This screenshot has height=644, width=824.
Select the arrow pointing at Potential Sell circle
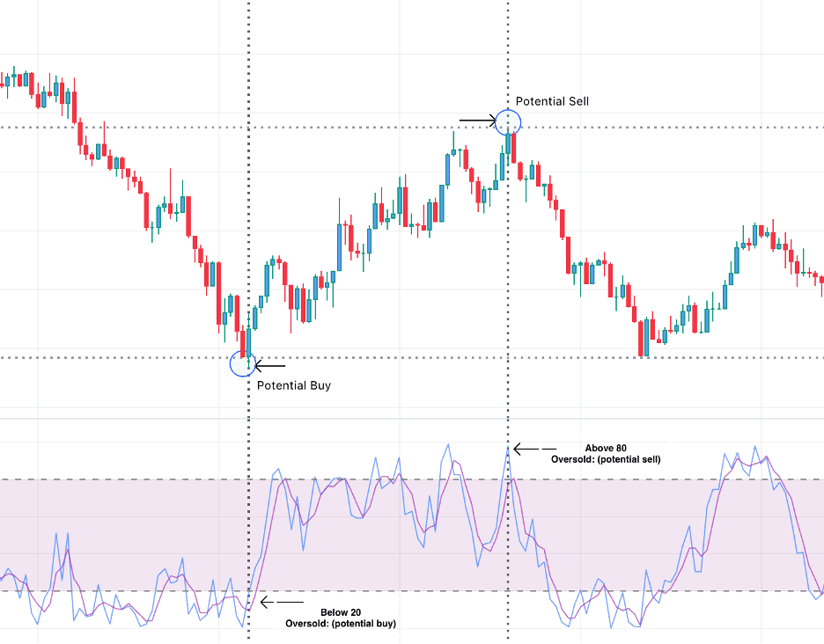point(476,120)
